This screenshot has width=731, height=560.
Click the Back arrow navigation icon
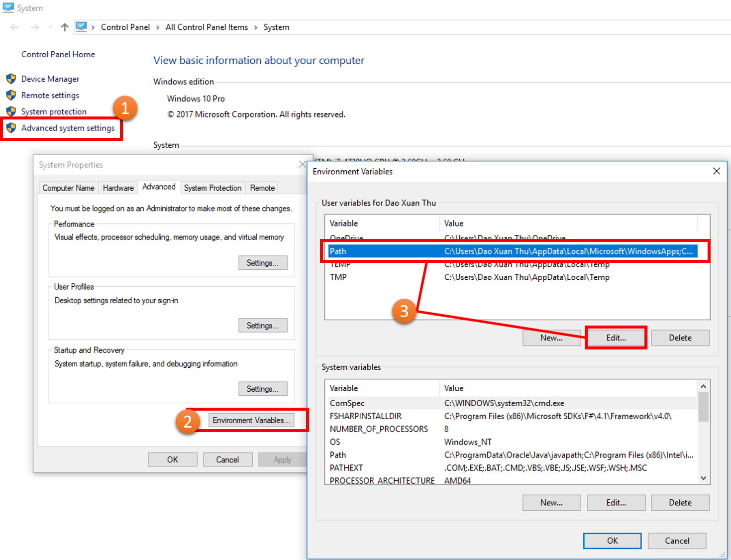(x=15, y=27)
